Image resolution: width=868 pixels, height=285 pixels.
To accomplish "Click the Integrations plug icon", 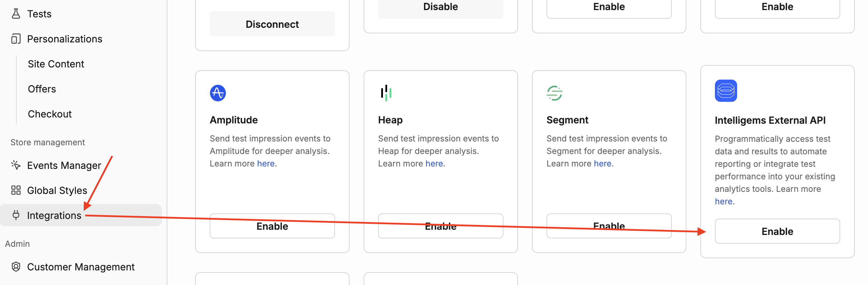I will [x=16, y=215].
